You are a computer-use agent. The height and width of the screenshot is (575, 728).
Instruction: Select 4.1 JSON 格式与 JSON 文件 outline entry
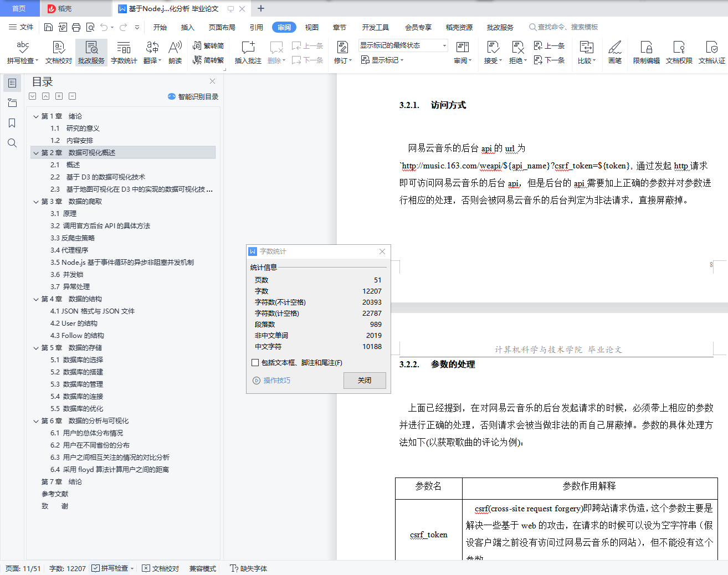pos(93,311)
